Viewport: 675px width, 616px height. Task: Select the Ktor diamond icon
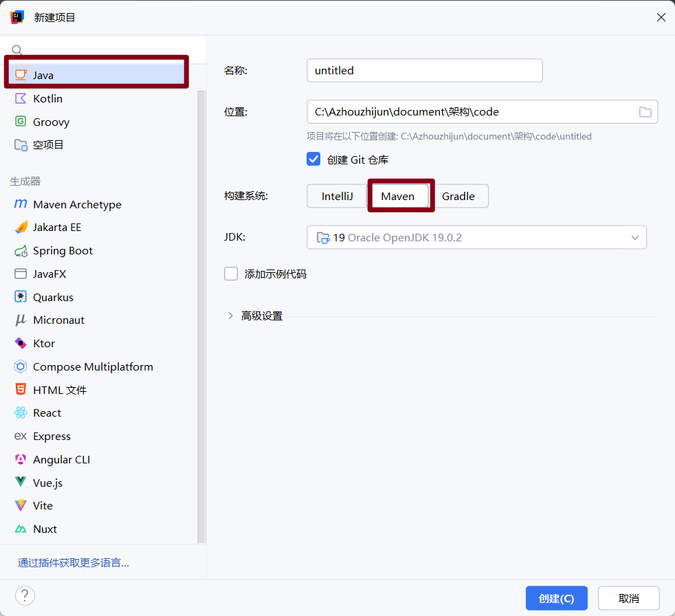tap(21, 343)
